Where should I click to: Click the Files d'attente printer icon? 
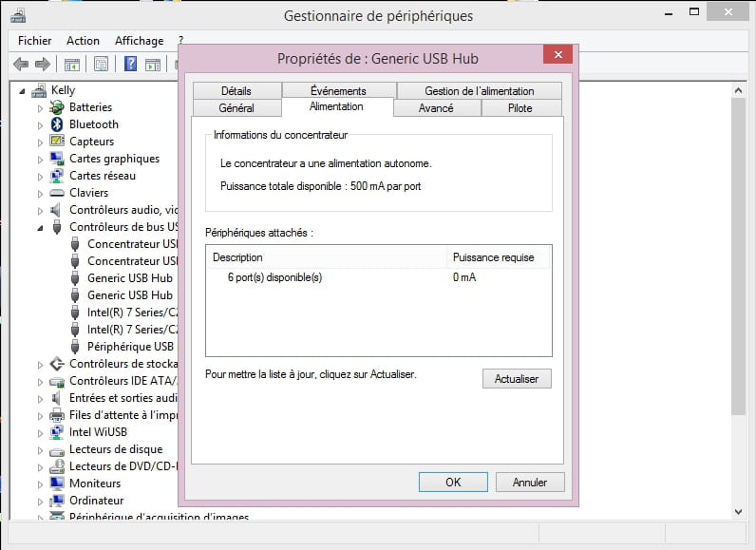coord(57,415)
